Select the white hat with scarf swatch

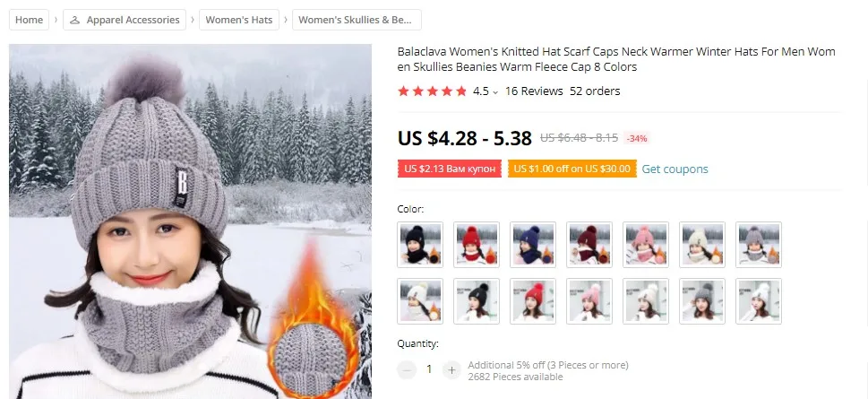pos(420,301)
